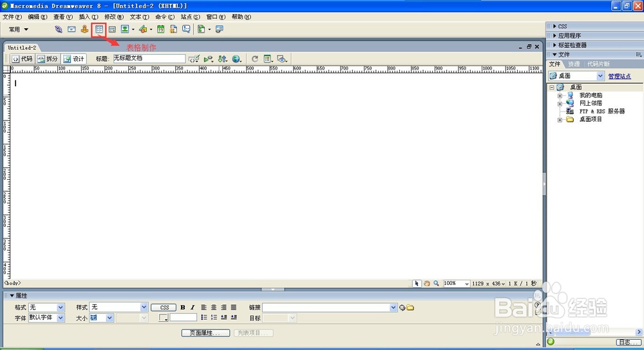Click the Templates insert icon
The image size is (644, 350).
click(201, 29)
